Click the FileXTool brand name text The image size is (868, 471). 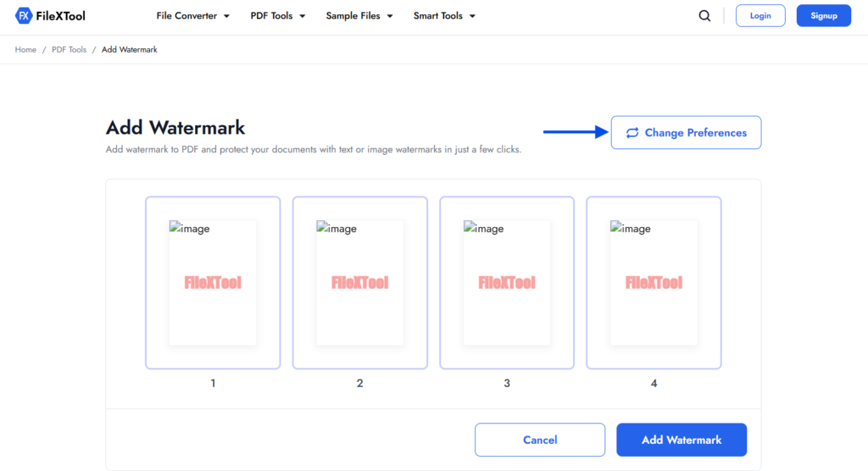pyautogui.click(x=60, y=16)
